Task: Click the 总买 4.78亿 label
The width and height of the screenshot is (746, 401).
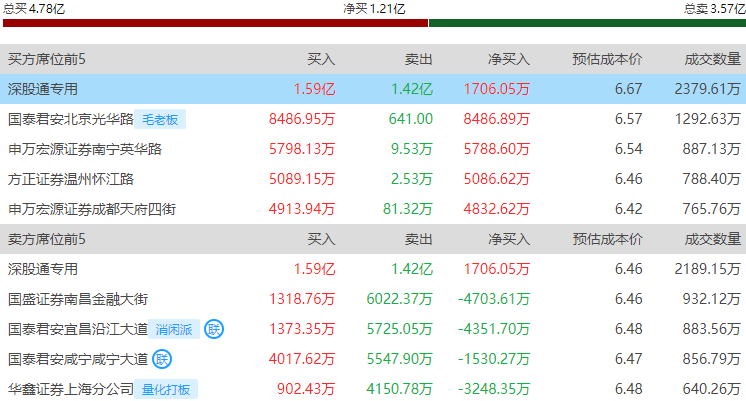Action: point(34,9)
